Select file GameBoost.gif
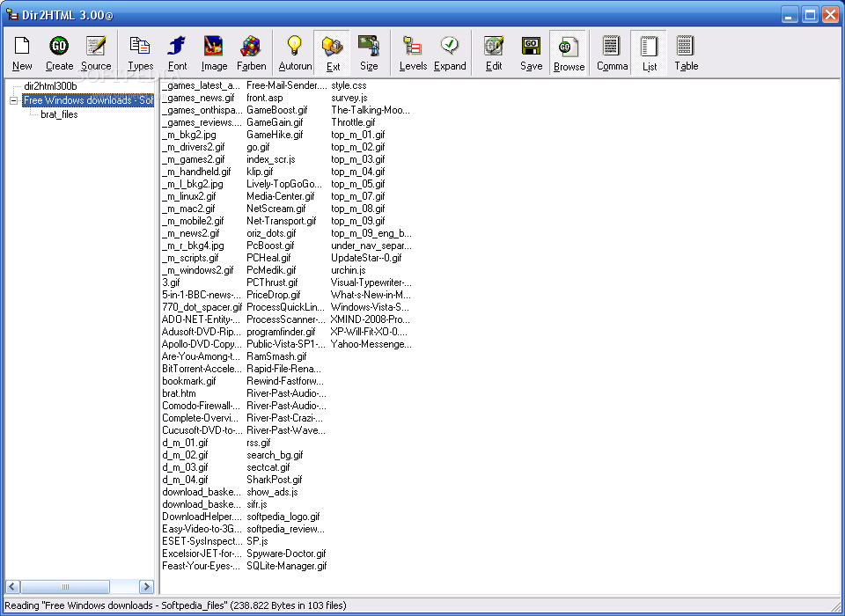 (277, 110)
